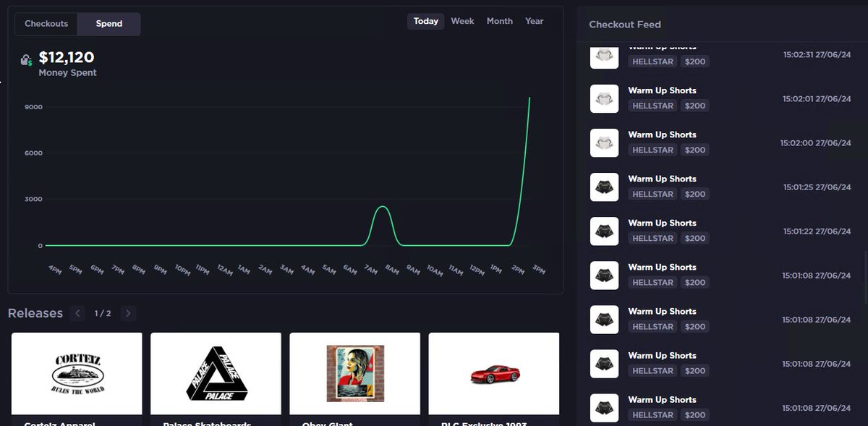Image resolution: width=868 pixels, height=426 pixels.
Task: Enable the Month time range
Action: coord(499,21)
